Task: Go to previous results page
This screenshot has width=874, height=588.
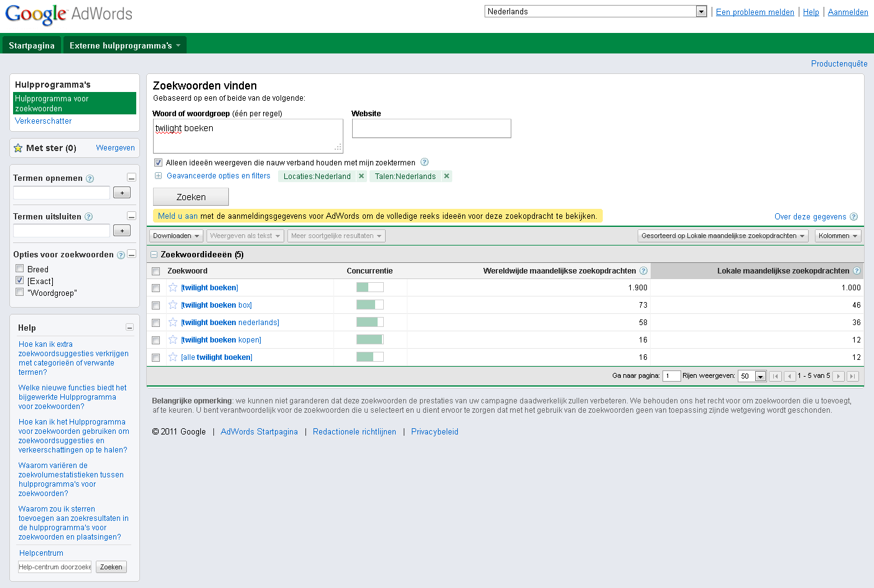Action: tap(790, 376)
